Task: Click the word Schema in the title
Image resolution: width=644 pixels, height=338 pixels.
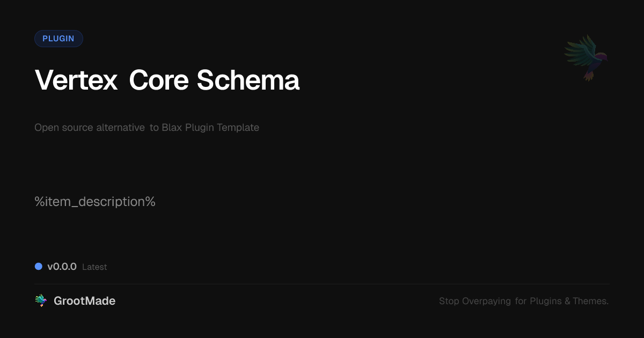Action: 248,80
